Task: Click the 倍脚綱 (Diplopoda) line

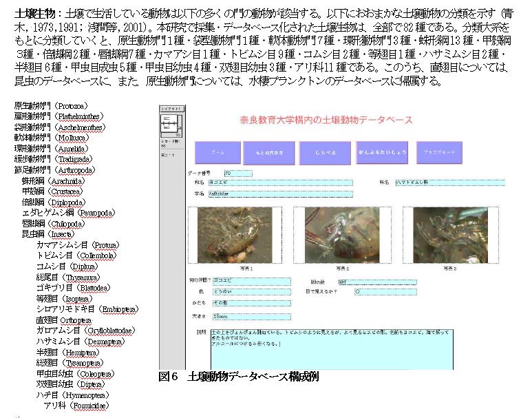Action: point(54,202)
